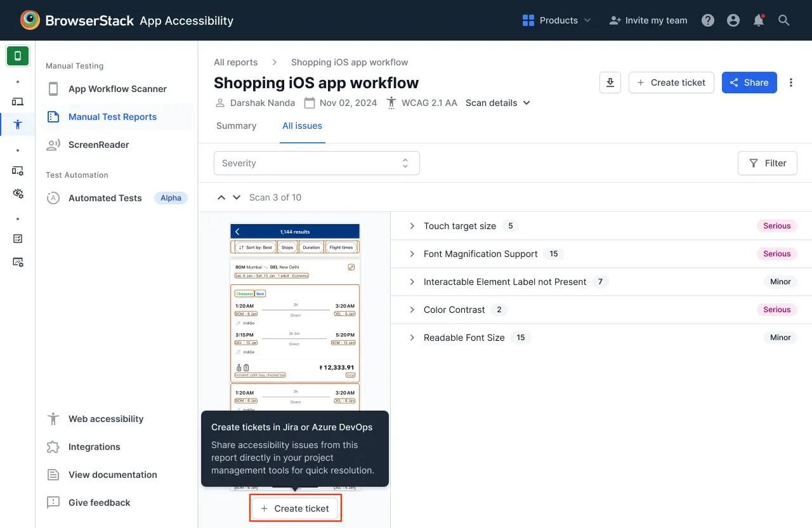The image size is (812, 528).
Task: Open the Products menu
Action: 556,20
